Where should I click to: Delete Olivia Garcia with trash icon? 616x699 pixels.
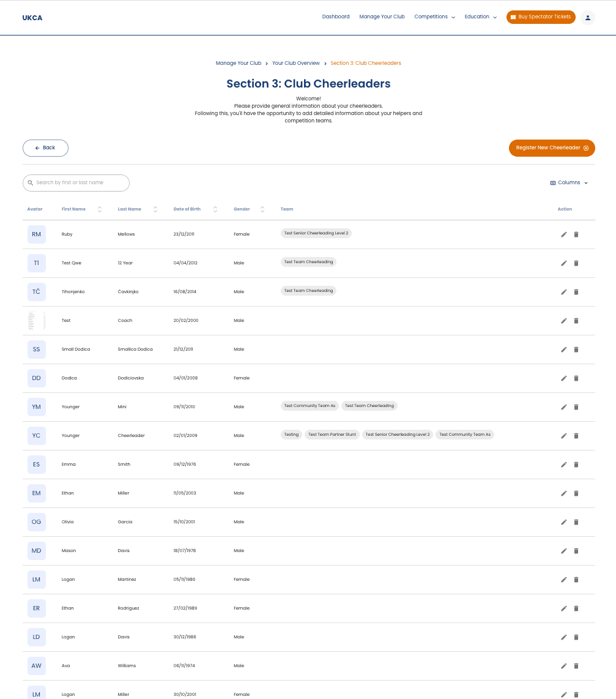[576, 522]
